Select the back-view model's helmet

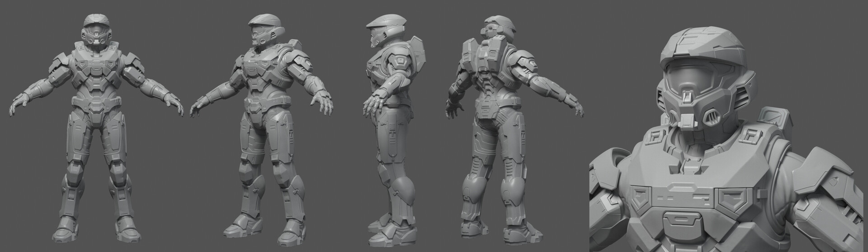pyautogui.click(x=500, y=26)
